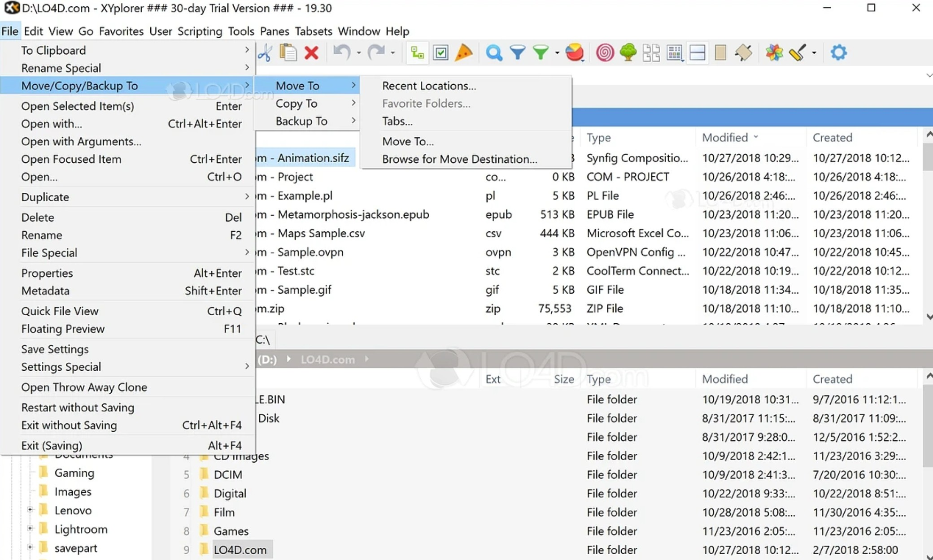The width and height of the screenshot is (933, 560).
Task: Open the green filter dropdown arrow
Action: tap(557, 53)
